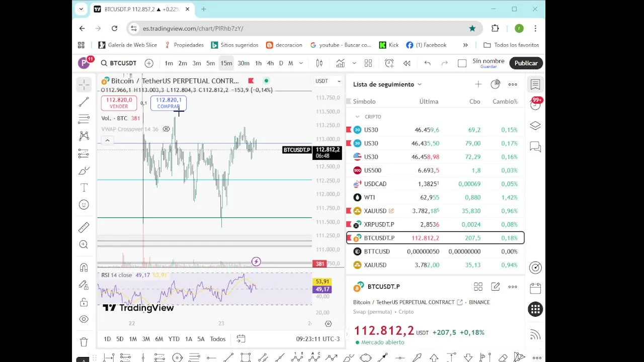Select the 30m timeframe

[x=244, y=63]
